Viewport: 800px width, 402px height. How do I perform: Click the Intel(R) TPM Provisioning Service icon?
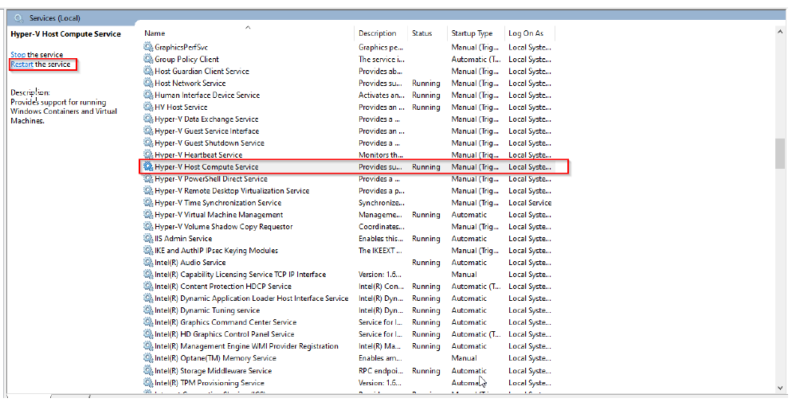pyautogui.click(x=149, y=382)
